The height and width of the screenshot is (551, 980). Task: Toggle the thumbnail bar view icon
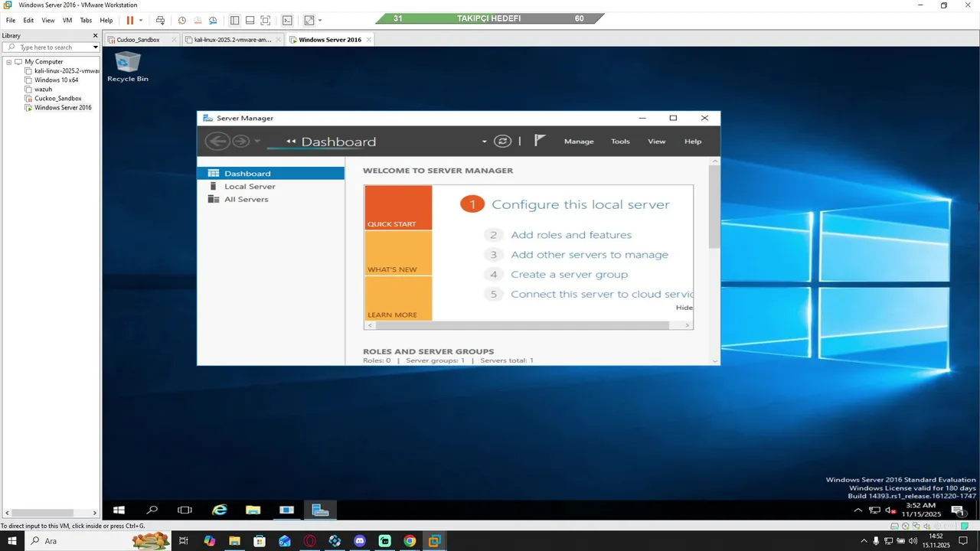pyautogui.click(x=250, y=21)
